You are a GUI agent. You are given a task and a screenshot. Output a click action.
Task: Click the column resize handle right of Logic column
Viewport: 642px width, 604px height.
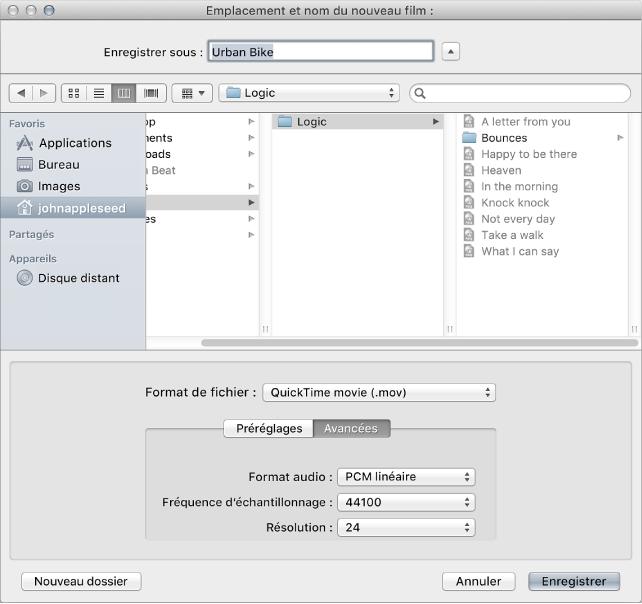450,329
